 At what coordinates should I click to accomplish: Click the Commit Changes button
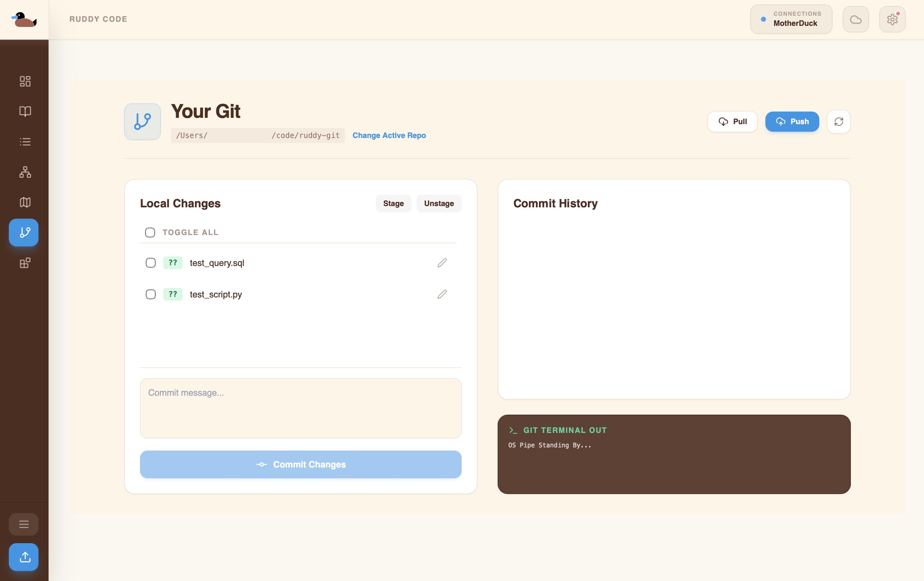(301, 464)
